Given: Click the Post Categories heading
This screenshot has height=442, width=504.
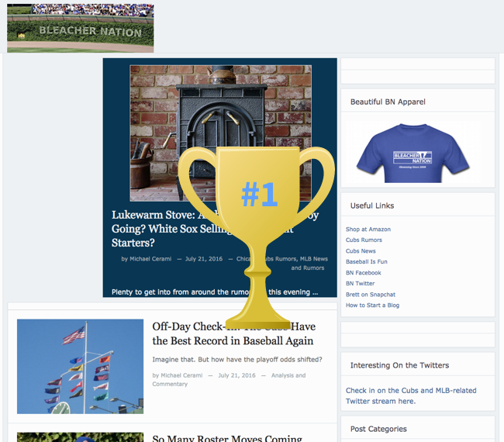Looking at the screenshot, I should [378, 429].
